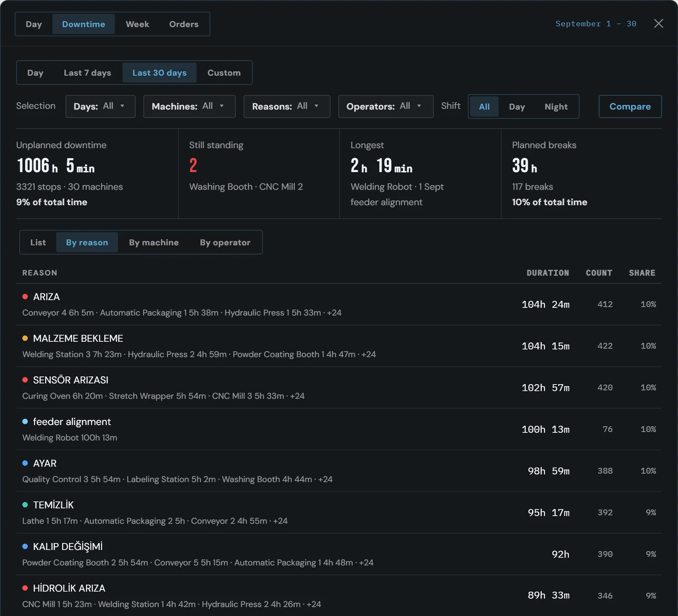678x616 pixels.
Task: Select the Day range option under Downtime
Action: [x=36, y=72]
